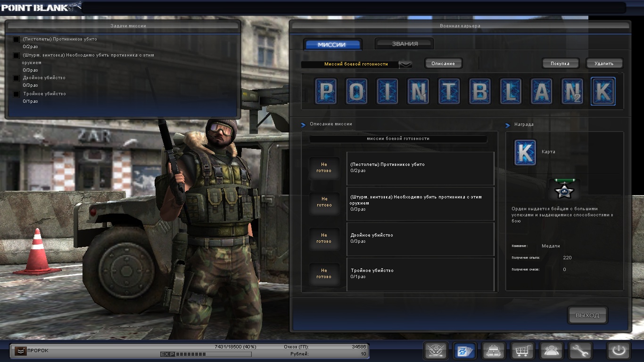Click the power exit icon
Viewport: 644px width, 362px height.
[619, 351]
